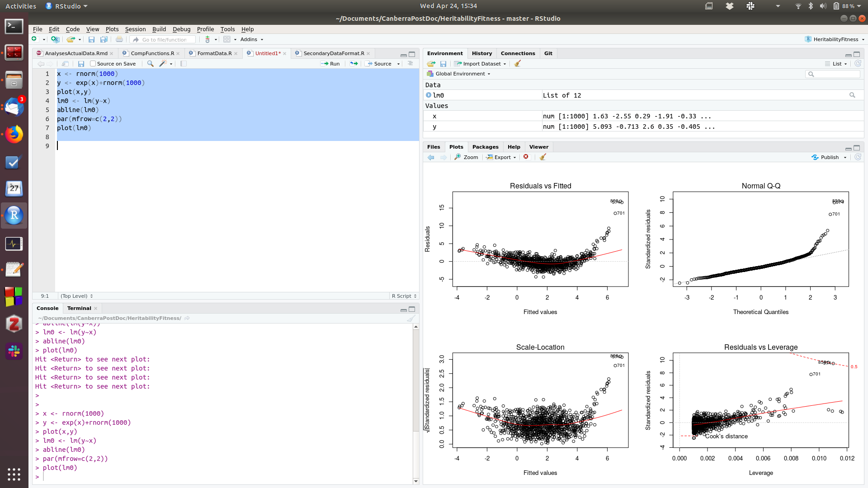Clear all plots with broom icon

click(x=543, y=157)
